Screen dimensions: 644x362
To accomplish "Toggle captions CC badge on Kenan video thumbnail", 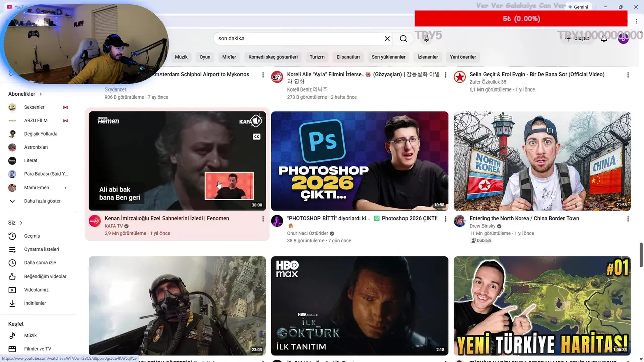I will [x=257, y=136].
